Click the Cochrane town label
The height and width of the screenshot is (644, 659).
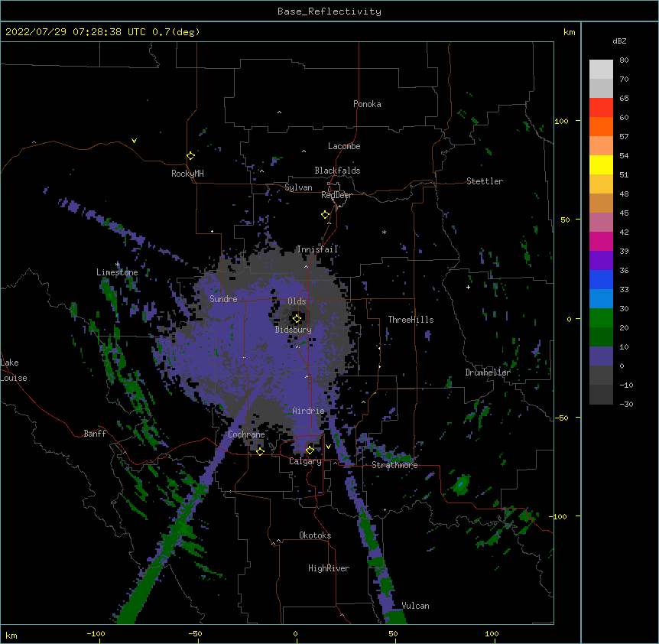click(x=246, y=434)
